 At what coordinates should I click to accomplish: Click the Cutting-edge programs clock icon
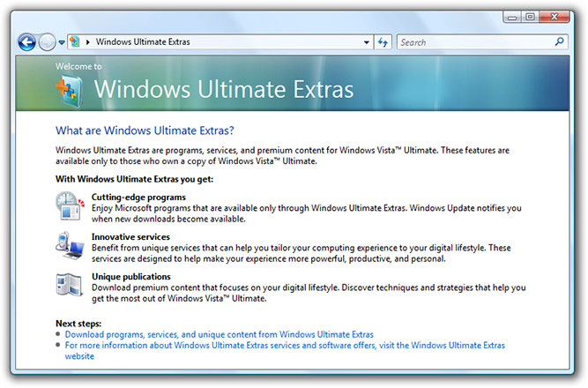pyautogui.click(x=71, y=205)
